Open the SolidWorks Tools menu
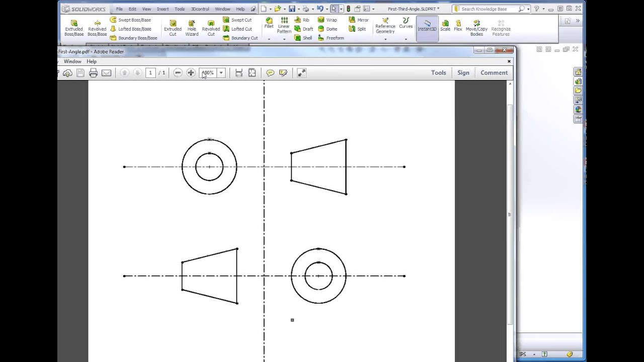 click(x=180, y=9)
